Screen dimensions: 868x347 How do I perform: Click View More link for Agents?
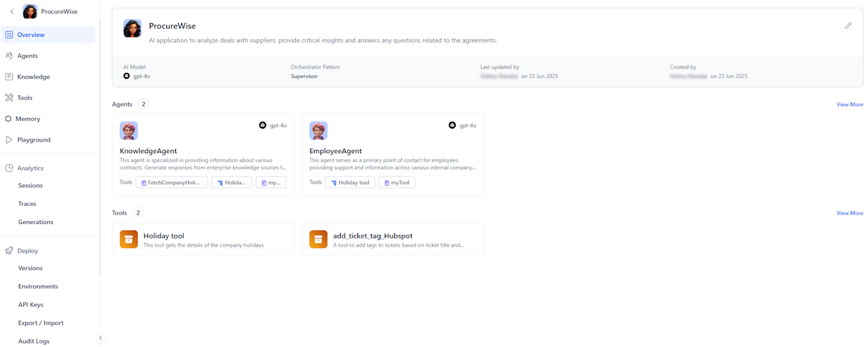click(x=850, y=105)
